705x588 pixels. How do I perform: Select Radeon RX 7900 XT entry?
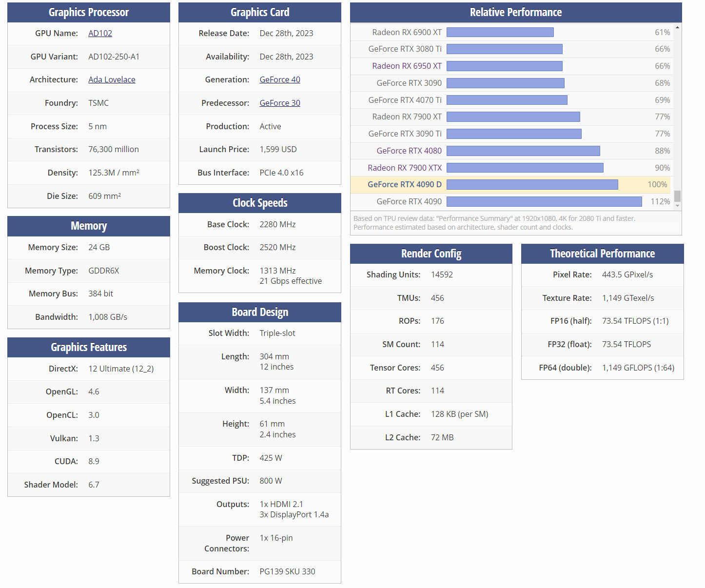(407, 117)
